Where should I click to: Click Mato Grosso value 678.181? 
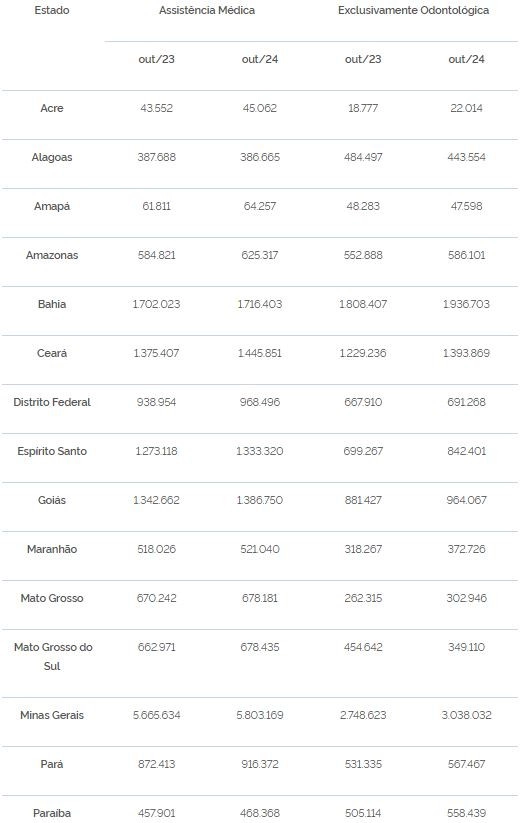pos(259,598)
